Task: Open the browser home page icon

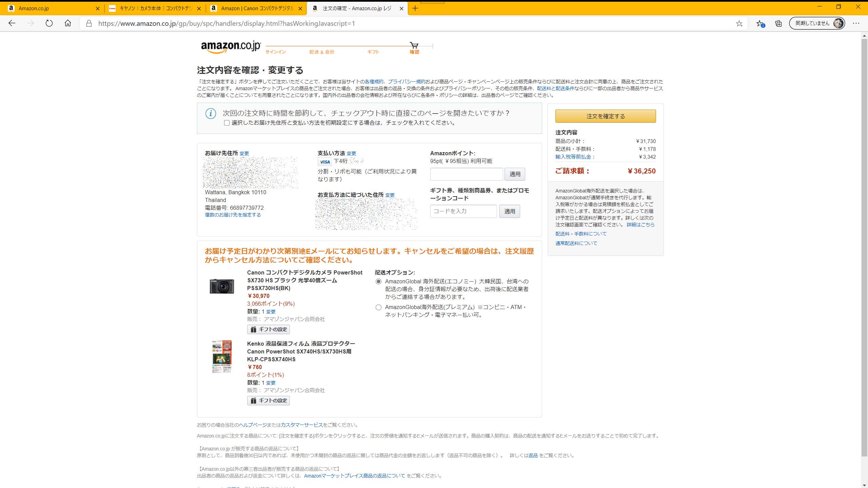Action: pyautogui.click(x=68, y=23)
